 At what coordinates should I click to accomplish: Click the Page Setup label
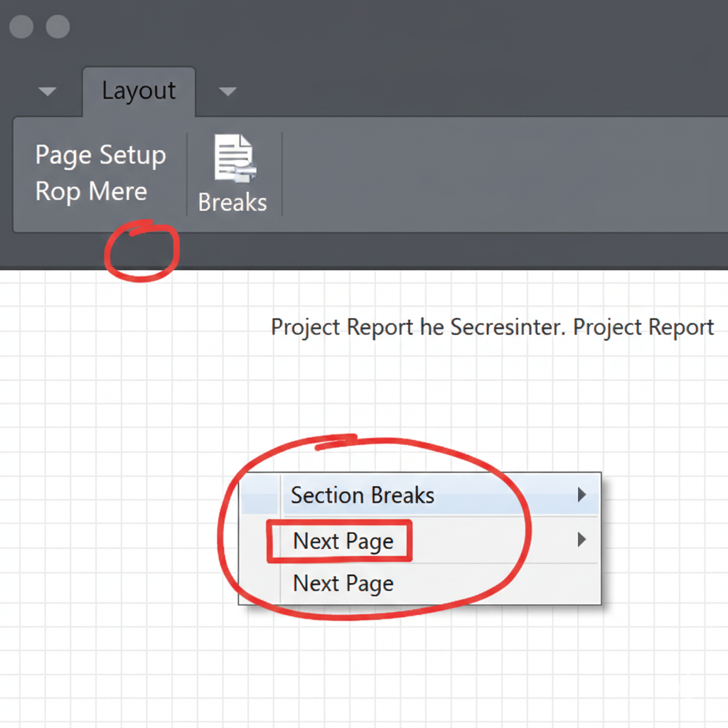click(x=100, y=154)
